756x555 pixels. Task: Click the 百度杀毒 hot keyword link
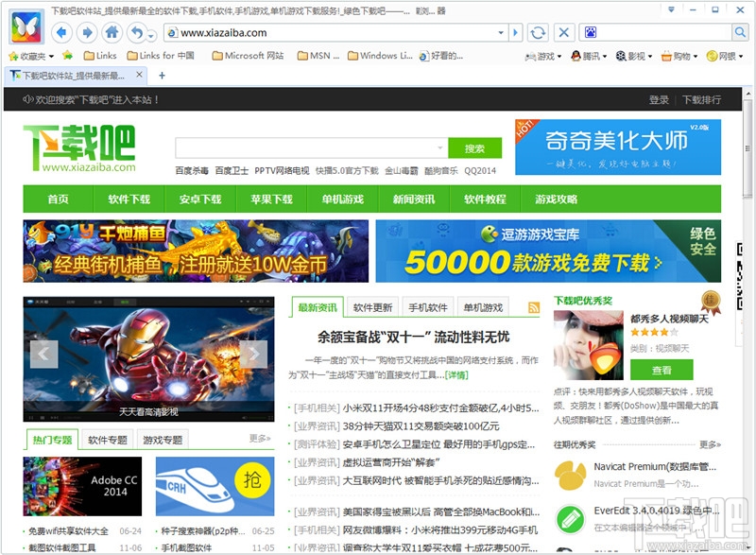pyautogui.click(x=192, y=171)
